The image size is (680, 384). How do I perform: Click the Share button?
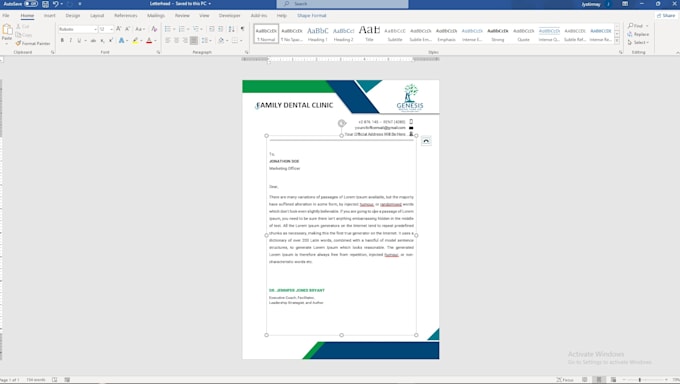pyautogui.click(x=666, y=16)
